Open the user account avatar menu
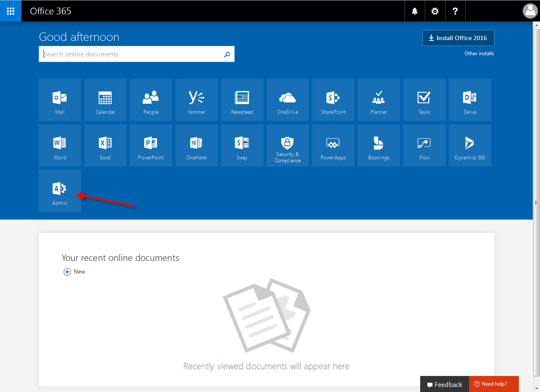Image resolution: width=540 pixels, height=392 pixels. (x=530, y=11)
